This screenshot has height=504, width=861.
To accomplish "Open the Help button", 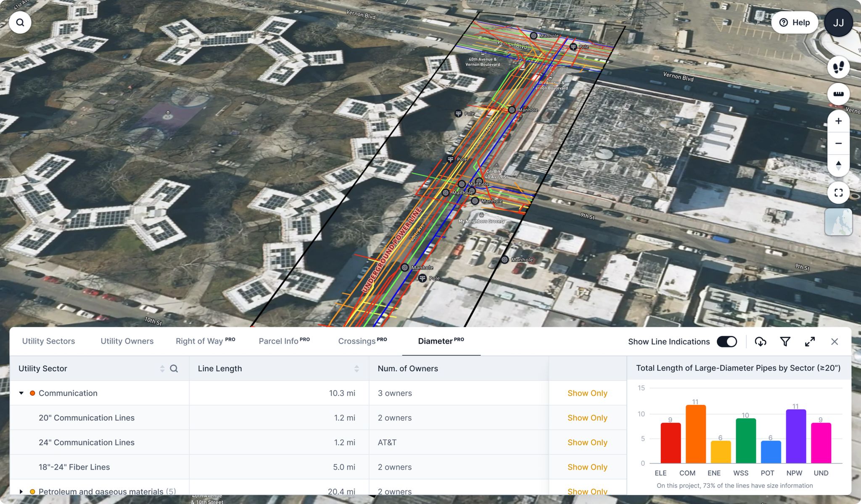I will 794,23.
